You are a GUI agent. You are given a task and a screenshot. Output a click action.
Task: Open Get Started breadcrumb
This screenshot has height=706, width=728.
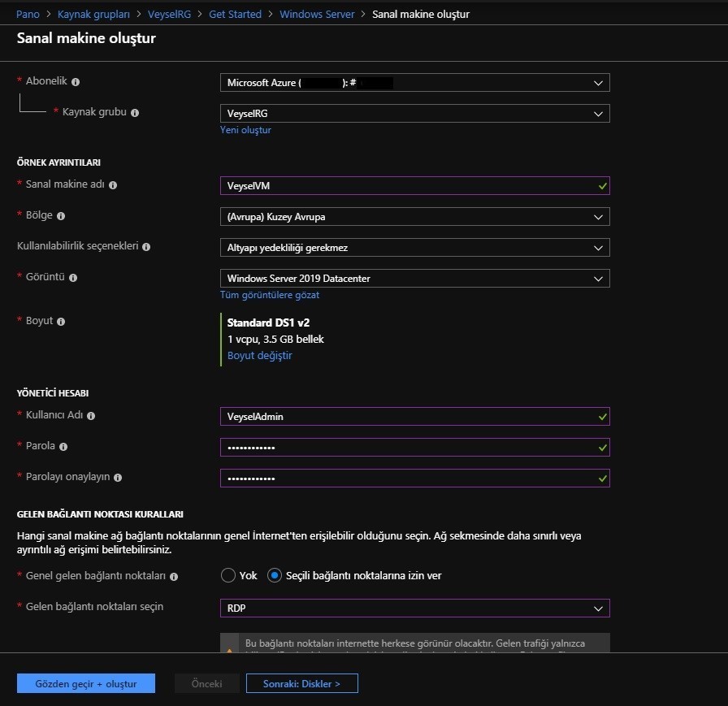(235, 15)
